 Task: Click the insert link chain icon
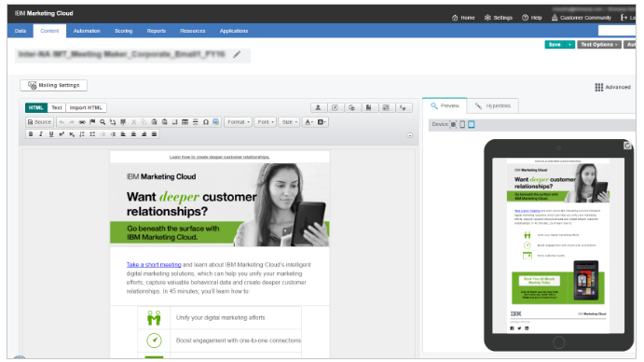coord(82,122)
